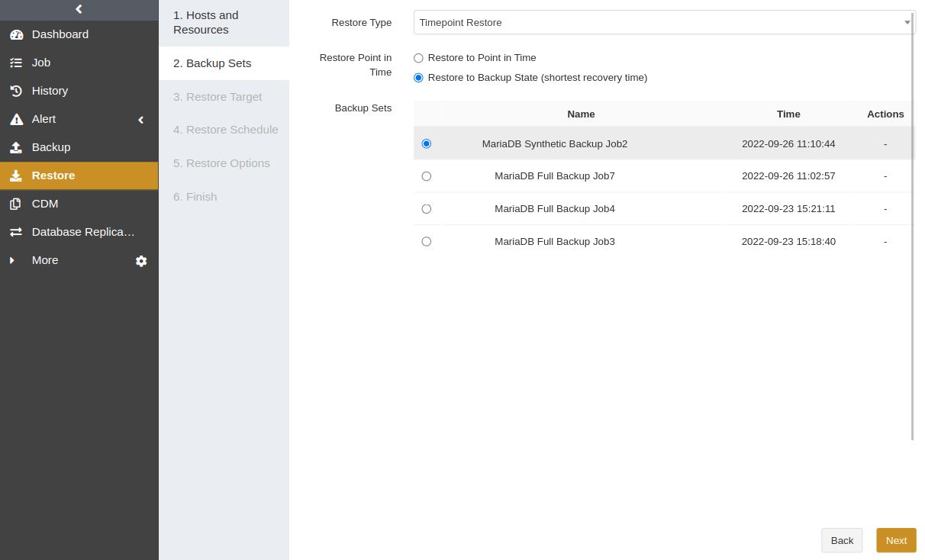Click time 2022-09-26 11:10:44
Viewport: 925px width, 560px height.
pos(788,143)
